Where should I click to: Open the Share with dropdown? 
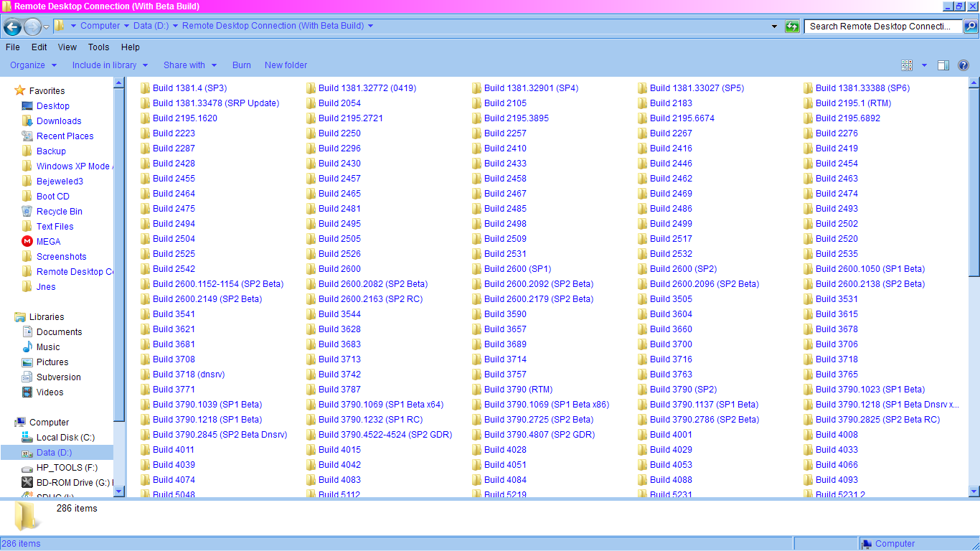[189, 65]
